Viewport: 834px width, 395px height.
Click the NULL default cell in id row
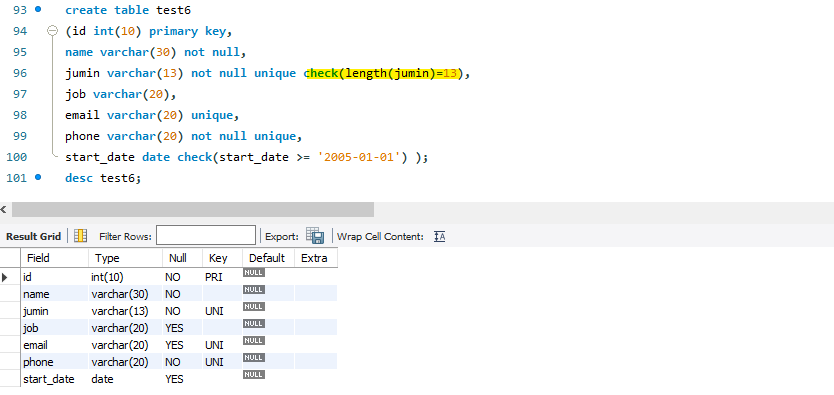coord(268,277)
